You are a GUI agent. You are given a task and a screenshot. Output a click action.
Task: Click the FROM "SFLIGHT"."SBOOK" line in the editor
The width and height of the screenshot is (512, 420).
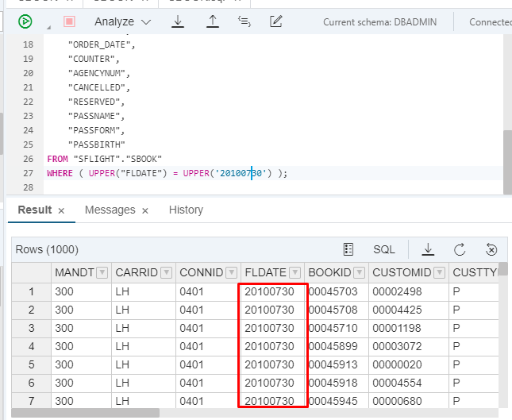pos(105,159)
